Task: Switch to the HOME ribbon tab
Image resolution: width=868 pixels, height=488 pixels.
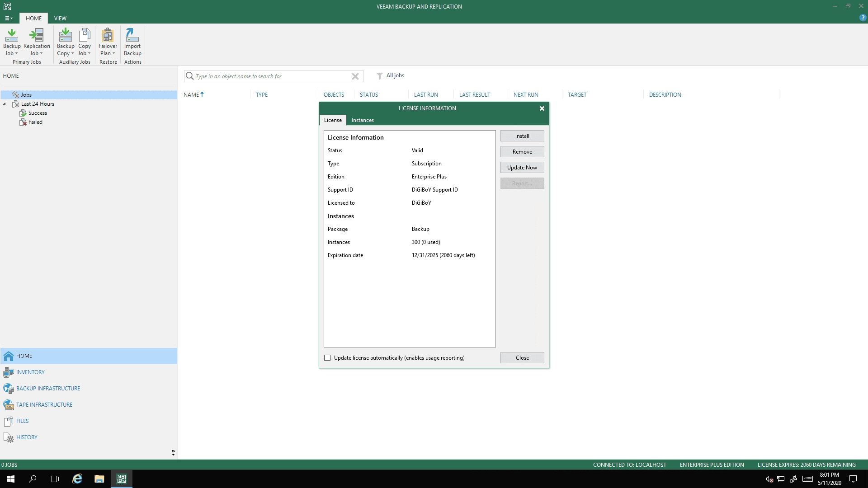Action: (33, 19)
